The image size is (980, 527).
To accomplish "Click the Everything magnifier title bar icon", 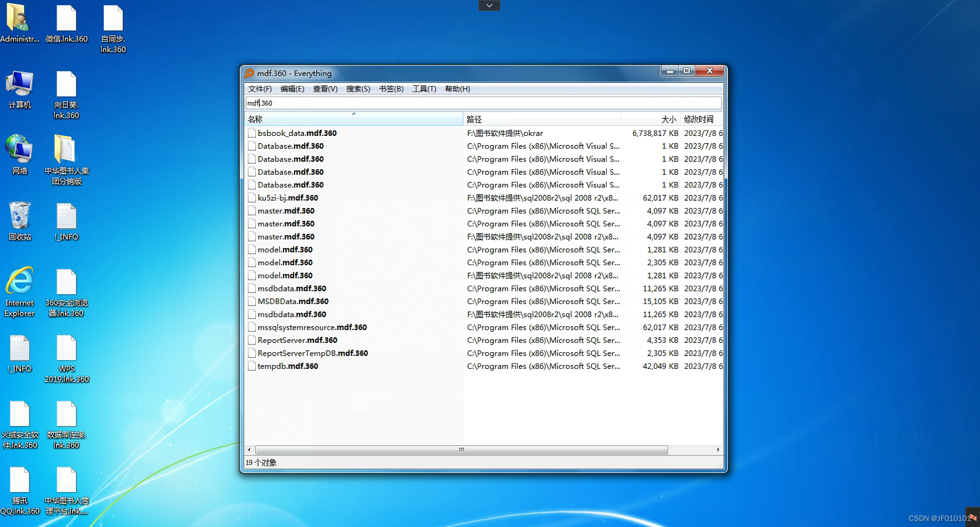I will 249,73.
